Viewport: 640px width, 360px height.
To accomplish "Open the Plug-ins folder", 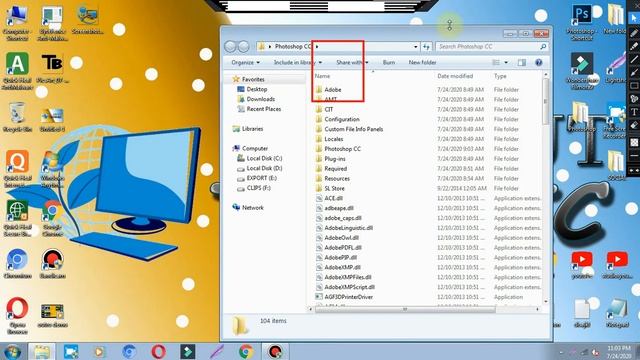I will 335,159.
